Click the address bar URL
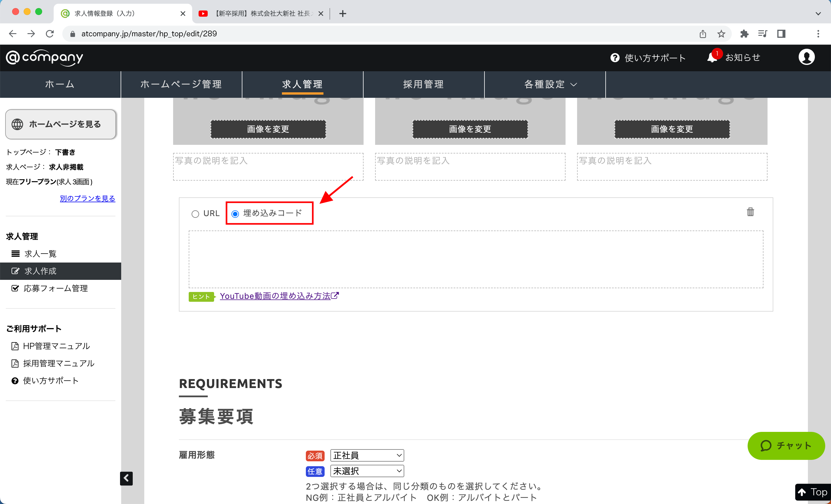This screenshot has width=831, height=504. point(149,34)
